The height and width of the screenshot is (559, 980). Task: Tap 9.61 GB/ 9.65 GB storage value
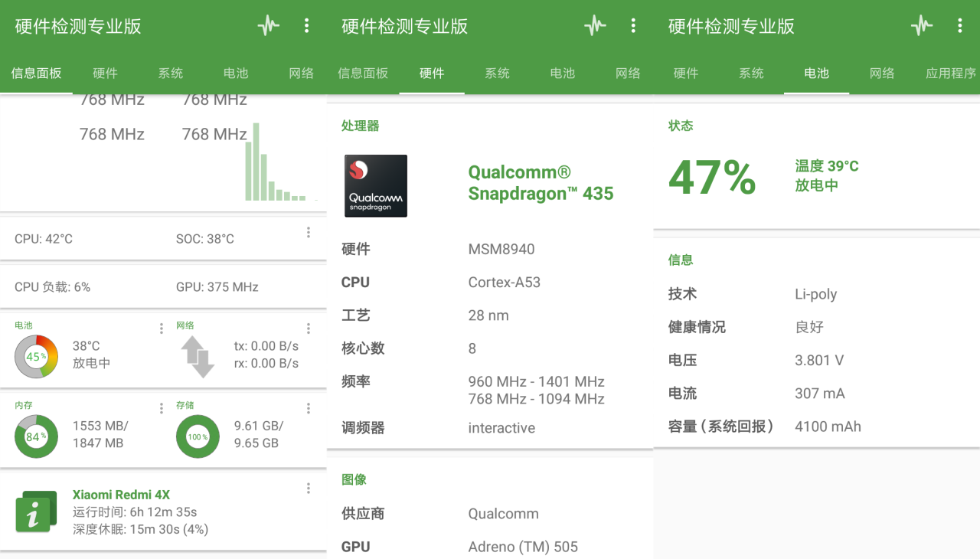(x=259, y=434)
